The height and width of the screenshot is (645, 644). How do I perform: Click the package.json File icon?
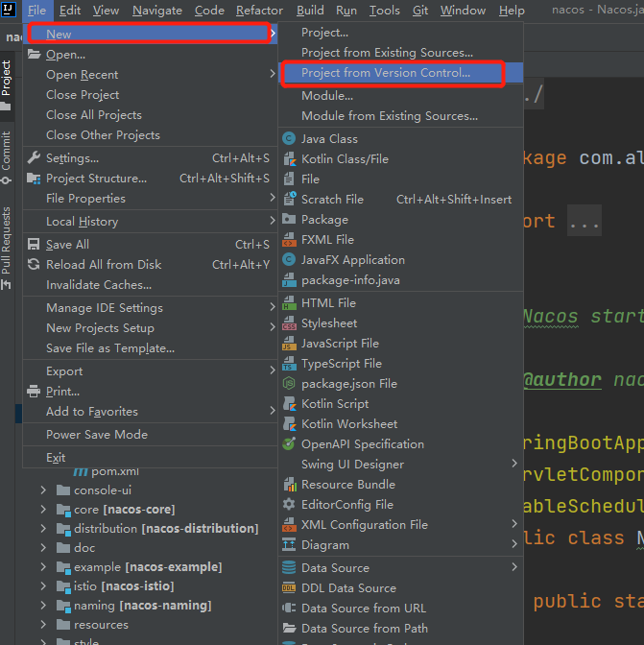click(289, 383)
